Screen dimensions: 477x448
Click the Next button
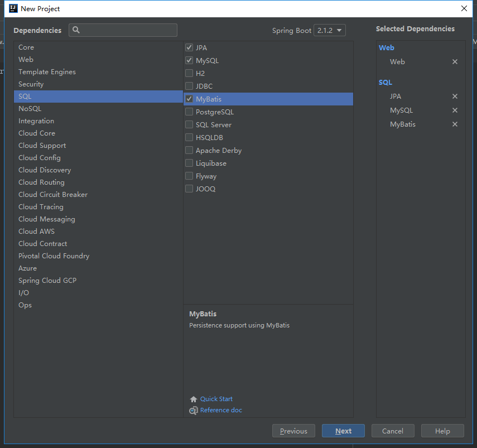[343, 431]
